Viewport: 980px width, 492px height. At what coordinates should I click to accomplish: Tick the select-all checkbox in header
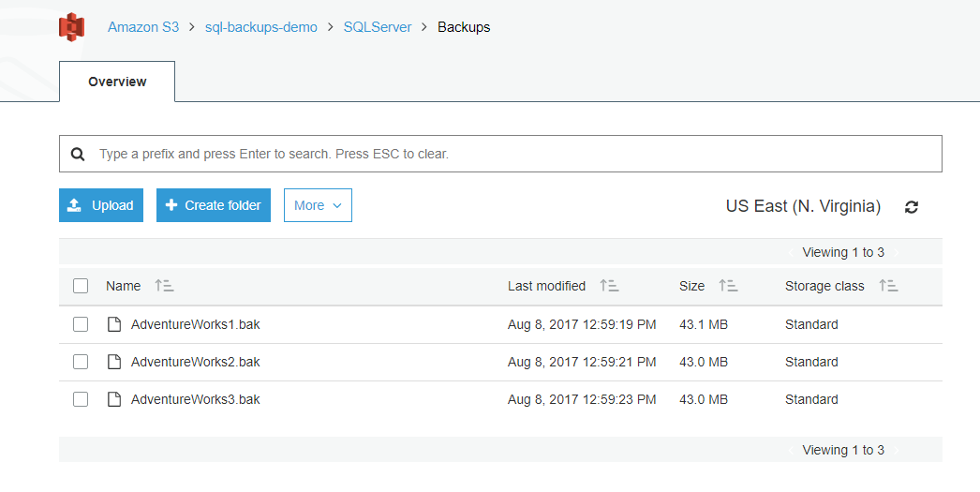[x=81, y=286]
